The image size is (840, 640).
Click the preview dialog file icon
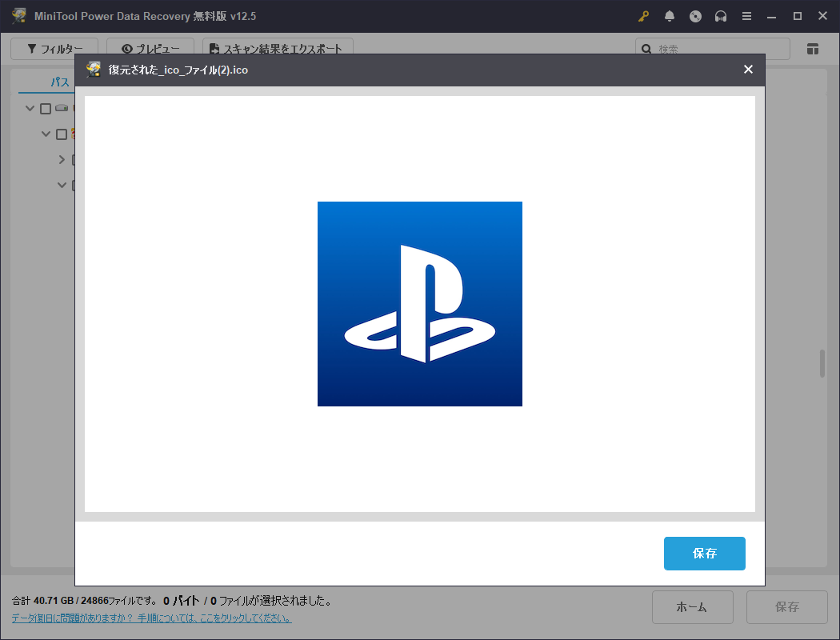point(94,70)
